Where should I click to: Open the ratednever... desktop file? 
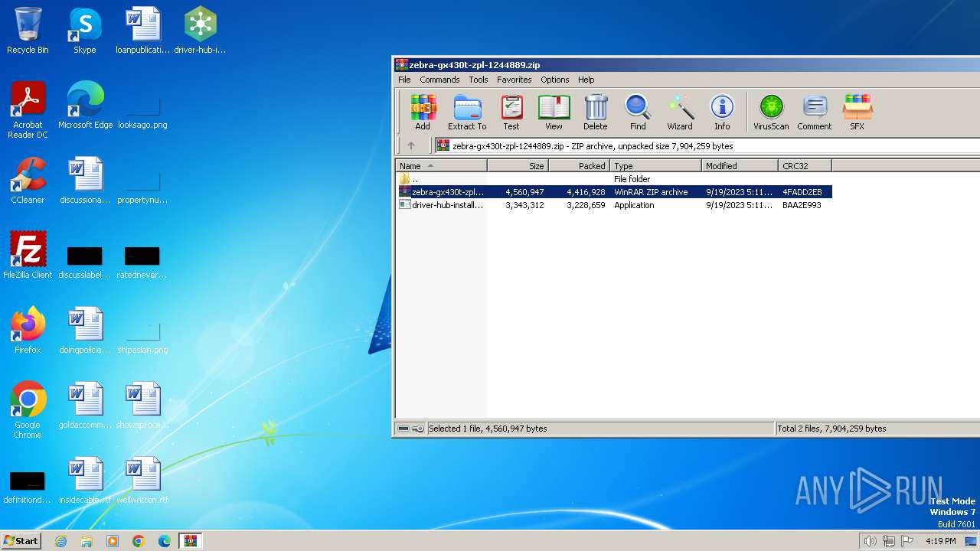click(142, 262)
